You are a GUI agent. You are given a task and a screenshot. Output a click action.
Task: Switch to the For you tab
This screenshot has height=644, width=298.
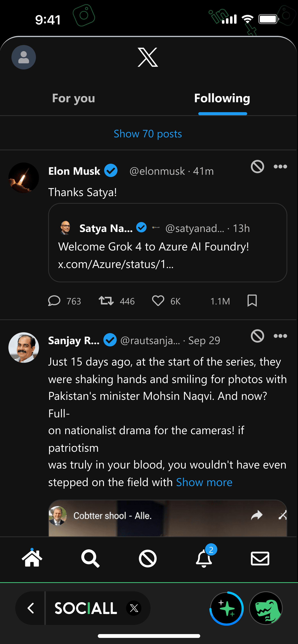[x=73, y=98]
